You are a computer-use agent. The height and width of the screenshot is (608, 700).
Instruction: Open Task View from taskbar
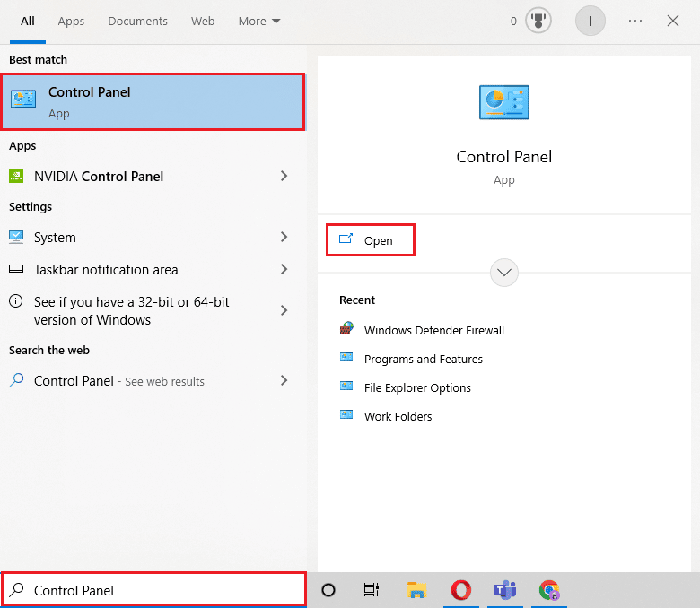371,590
